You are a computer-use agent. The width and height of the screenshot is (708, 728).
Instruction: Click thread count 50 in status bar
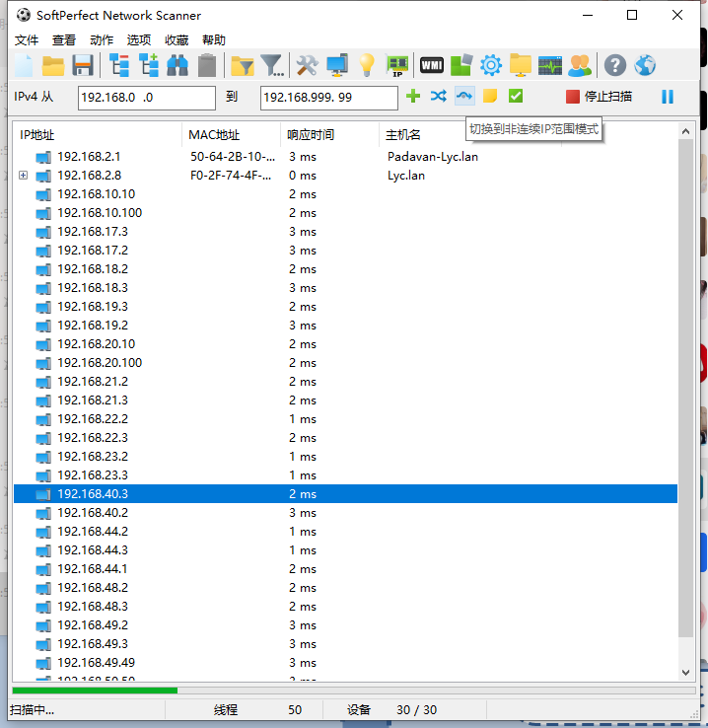coord(295,709)
